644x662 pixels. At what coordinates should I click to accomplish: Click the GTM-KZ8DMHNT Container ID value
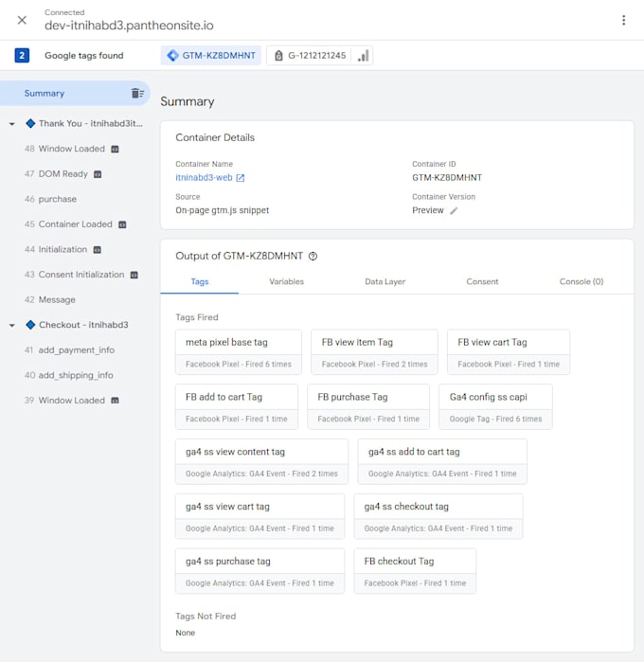coord(447,178)
